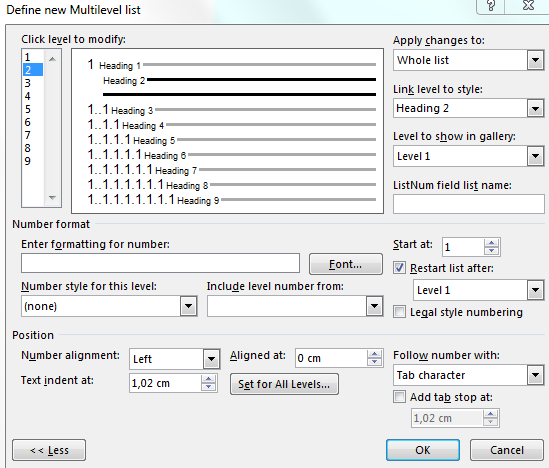This screenshot has height=468, width=549.
Task: Increase the Aligned at value
Action: coord(375,354)
